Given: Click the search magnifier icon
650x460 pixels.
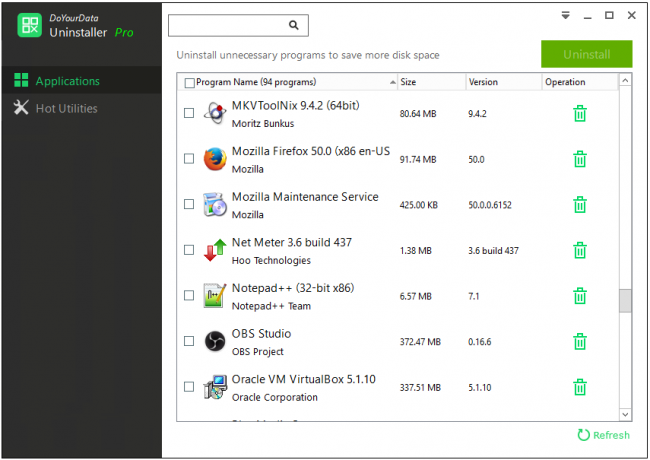Looking at the screenshot, I should pyautogui.click(x=294, y=25).
